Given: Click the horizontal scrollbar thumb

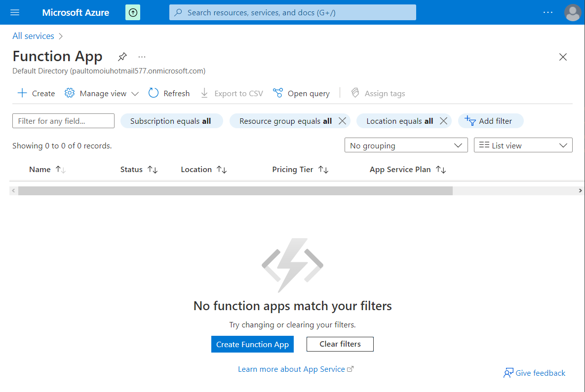Looking at the screenshot, I should point(235,191).
